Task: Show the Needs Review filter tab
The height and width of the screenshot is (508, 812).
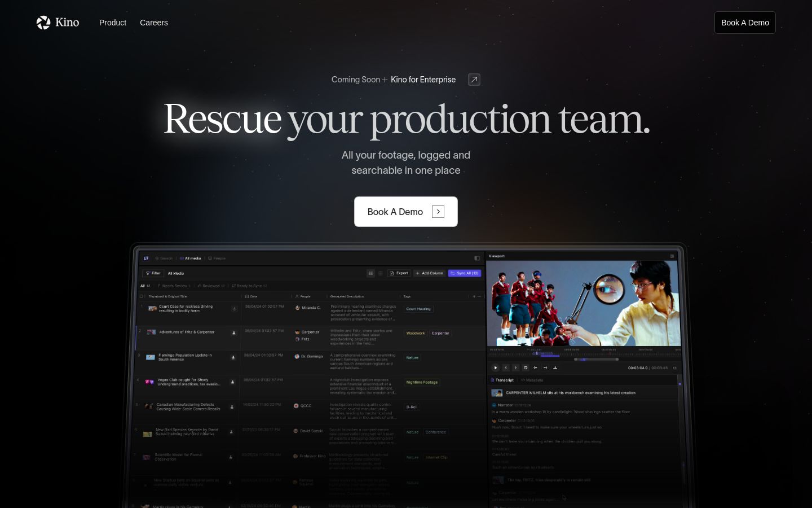Action: tap(174, 286)
